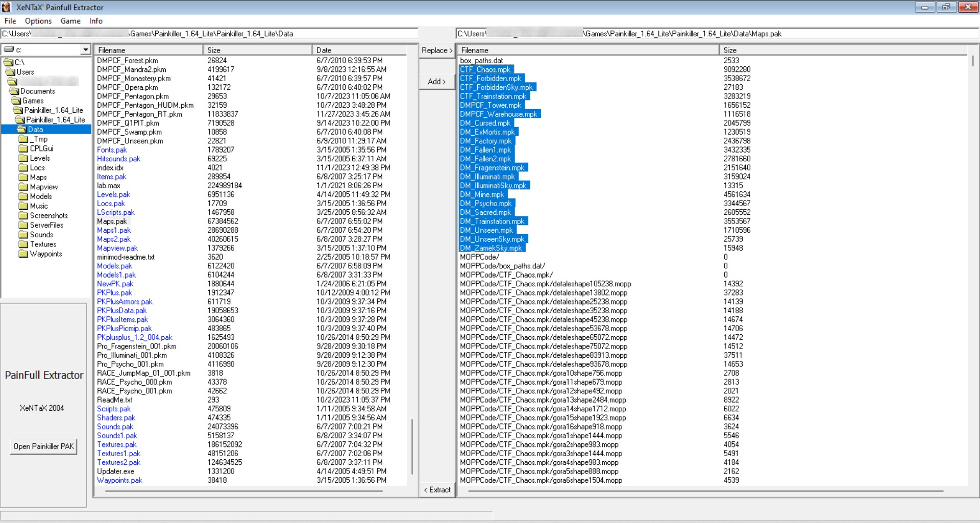The width and height of the screenshot is (980, 523).
Task: Click the drive icon in the combo box
Action: [x=9, y=49]
